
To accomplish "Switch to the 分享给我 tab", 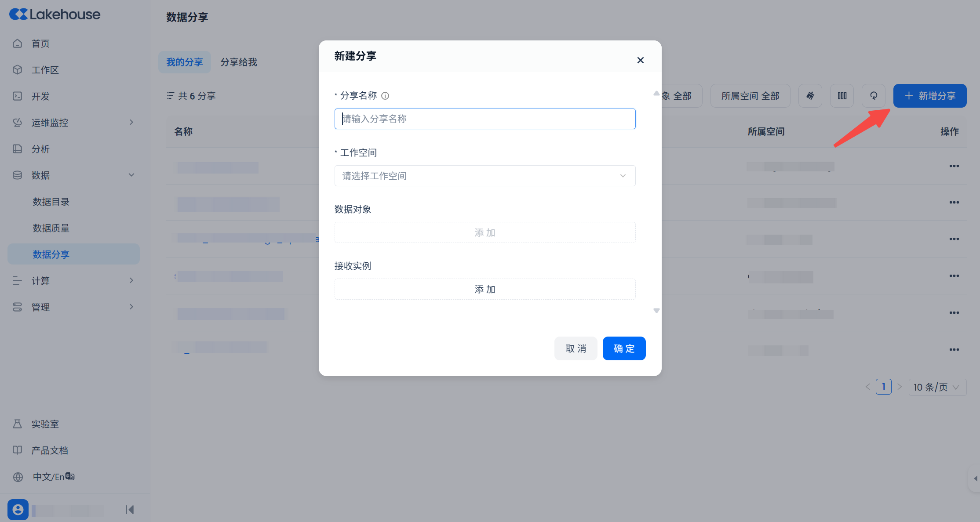I will [238, 62].
